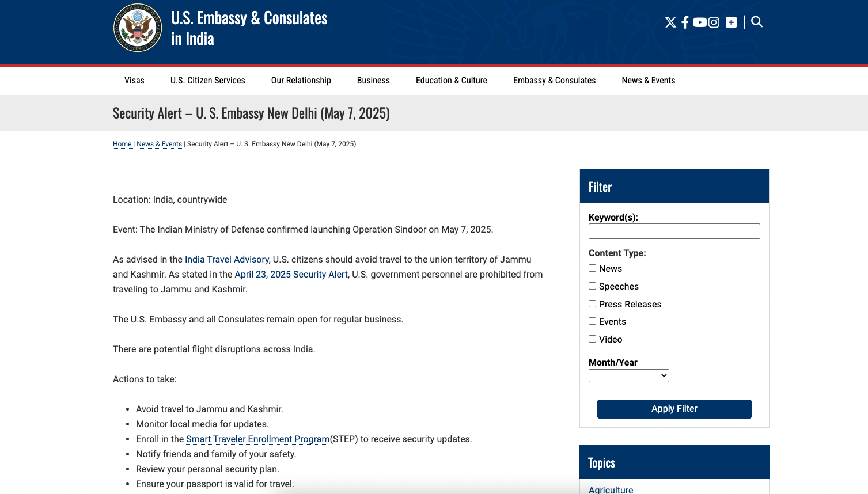Click 'Avoid travel to Jammu and Kashmir.' bullet
Viewport: 868px width, 494px height.
(x=210, y=409)
